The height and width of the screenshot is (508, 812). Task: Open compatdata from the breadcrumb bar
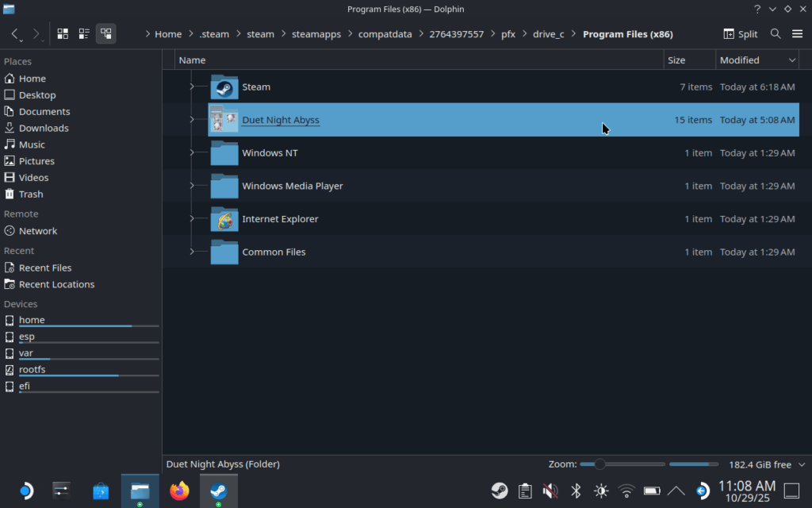(385, 34)
